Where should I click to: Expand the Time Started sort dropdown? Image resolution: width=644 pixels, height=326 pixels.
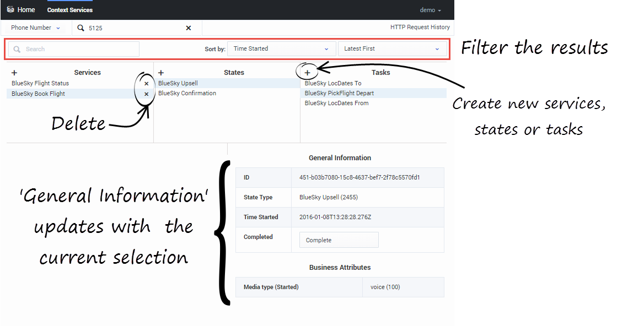(282, 49)
